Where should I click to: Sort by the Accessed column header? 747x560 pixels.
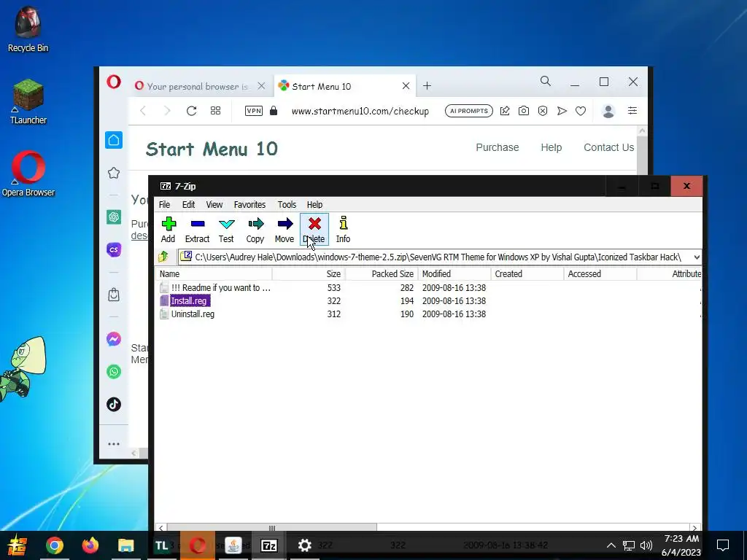pos(600,274)
